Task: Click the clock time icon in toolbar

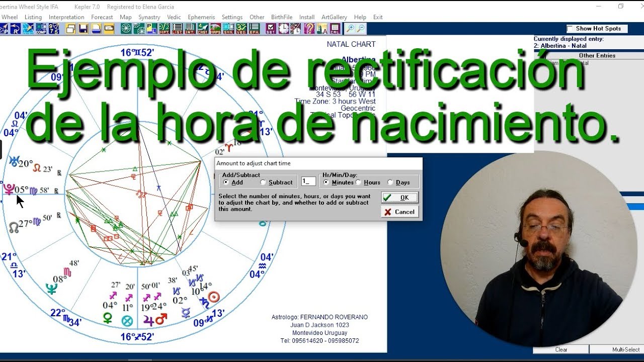Action: click(284, 28)
